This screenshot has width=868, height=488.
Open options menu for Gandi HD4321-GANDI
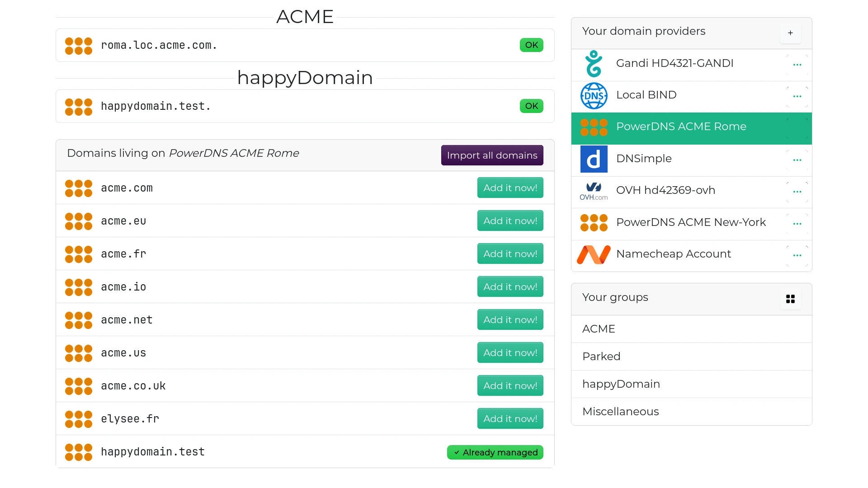point(797,65)
